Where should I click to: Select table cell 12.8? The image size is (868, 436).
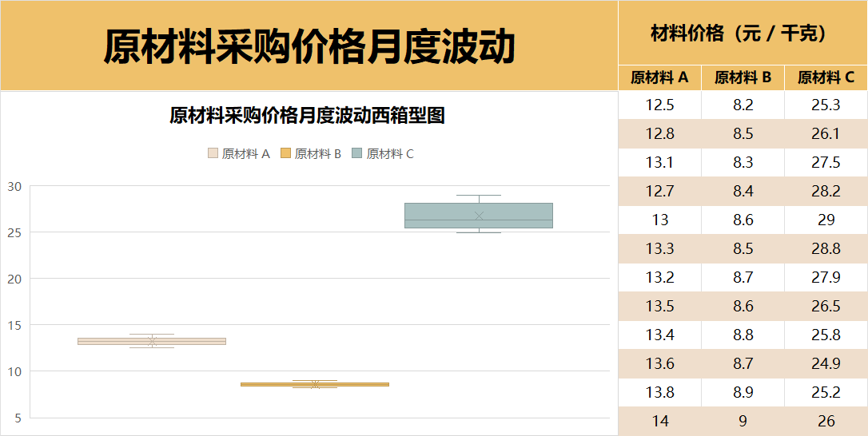pyautogui.click(x=660, y=134)
